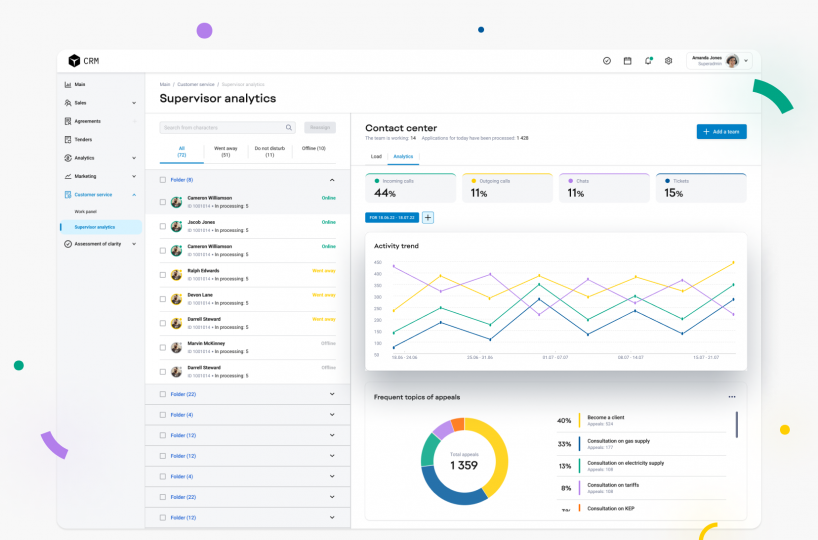Open the three-dot menu for Frequent topics

(732, 397)
